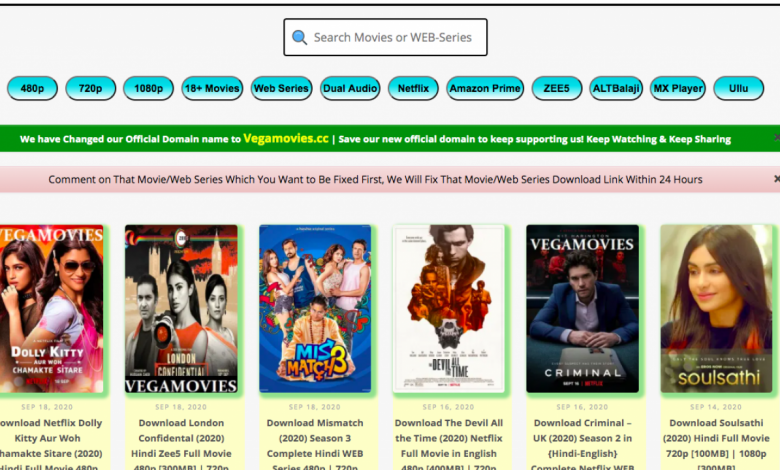This screenshot has width=780, height=470.
Task: Browse the ALTBalaji category
Action: coord(616,89)
